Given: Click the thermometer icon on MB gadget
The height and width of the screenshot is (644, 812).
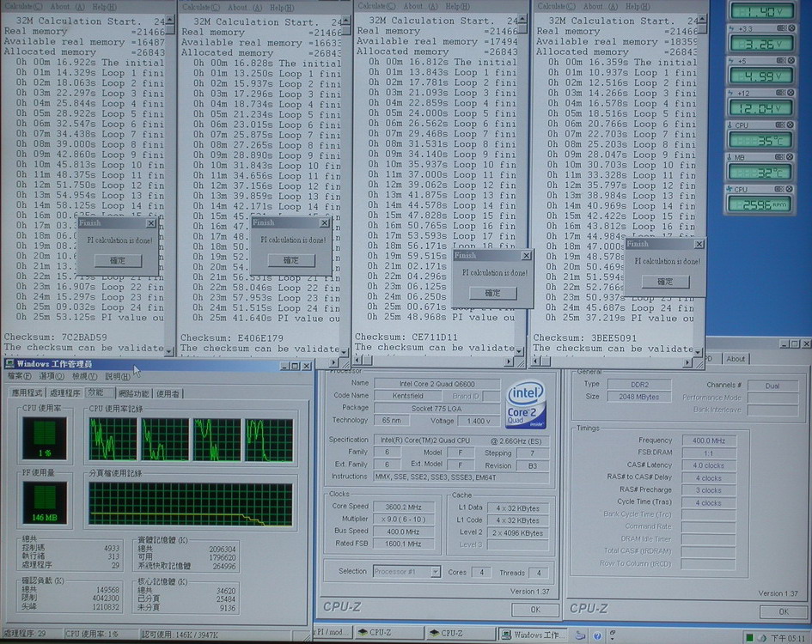Looking at the screenshot, I should (730, 157).
